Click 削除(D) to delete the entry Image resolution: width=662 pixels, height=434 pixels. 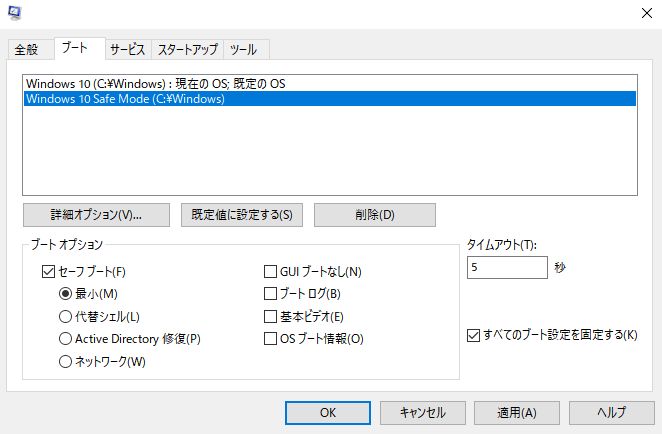tap(374, 215)
